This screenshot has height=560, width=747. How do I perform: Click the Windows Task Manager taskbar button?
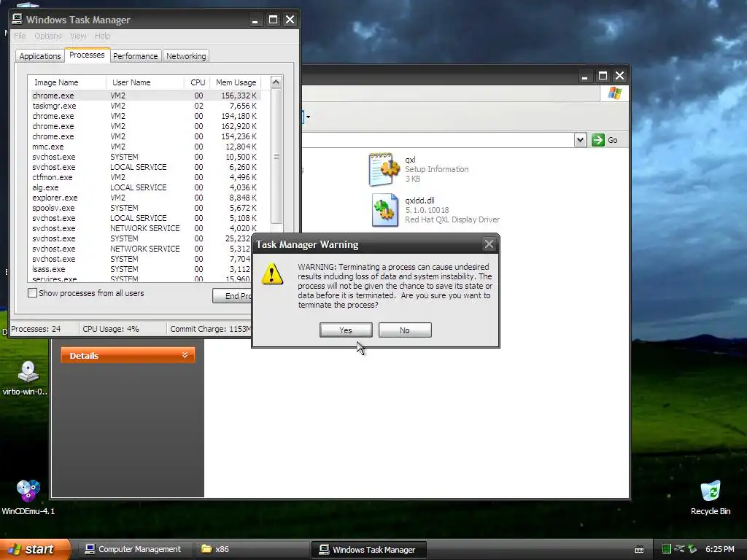pyautogui.click(x=368, y=549)
